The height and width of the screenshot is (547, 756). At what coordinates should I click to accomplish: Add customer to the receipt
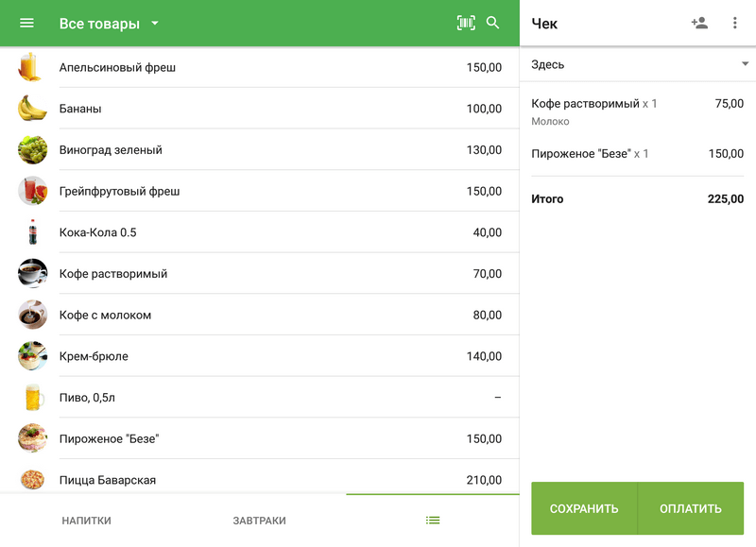tap(699, 24)
